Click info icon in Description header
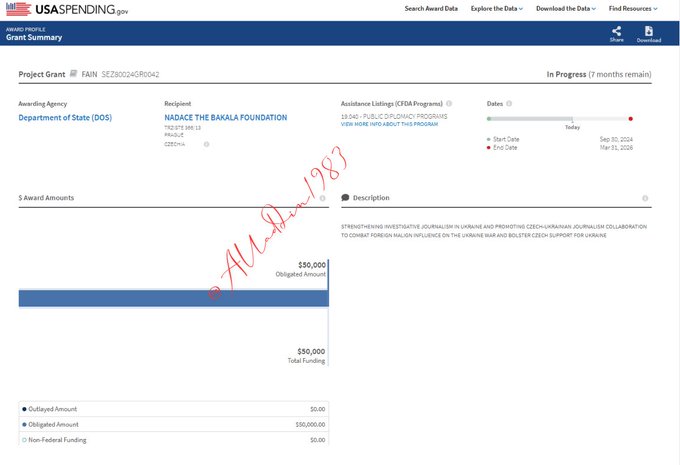 pos(644,198)
